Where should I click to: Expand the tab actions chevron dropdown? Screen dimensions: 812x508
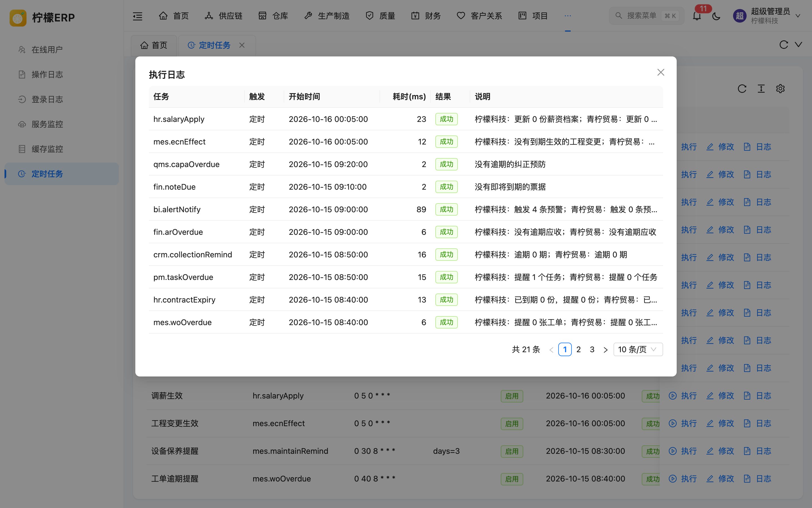[x=798, y=45]
